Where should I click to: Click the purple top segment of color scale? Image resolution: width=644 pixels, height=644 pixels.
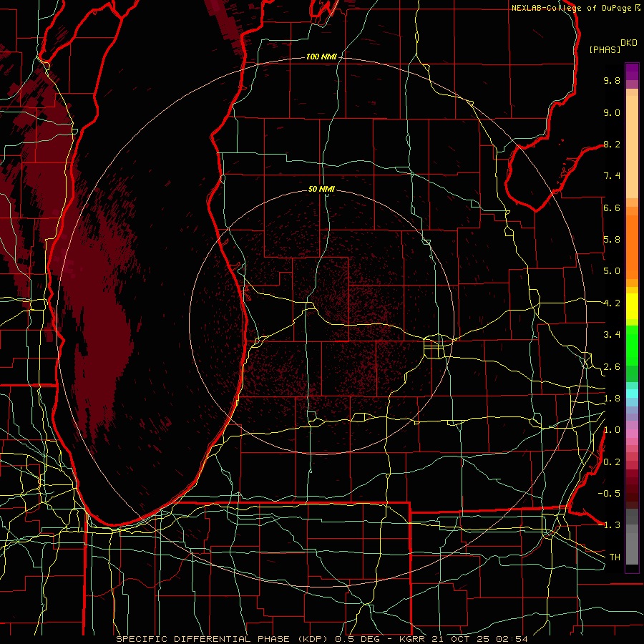click(632, 72)
